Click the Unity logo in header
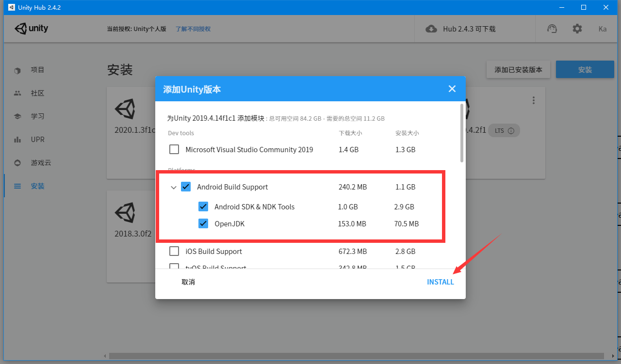This screenshot has height=364, width=621. (x=31, y=29)
